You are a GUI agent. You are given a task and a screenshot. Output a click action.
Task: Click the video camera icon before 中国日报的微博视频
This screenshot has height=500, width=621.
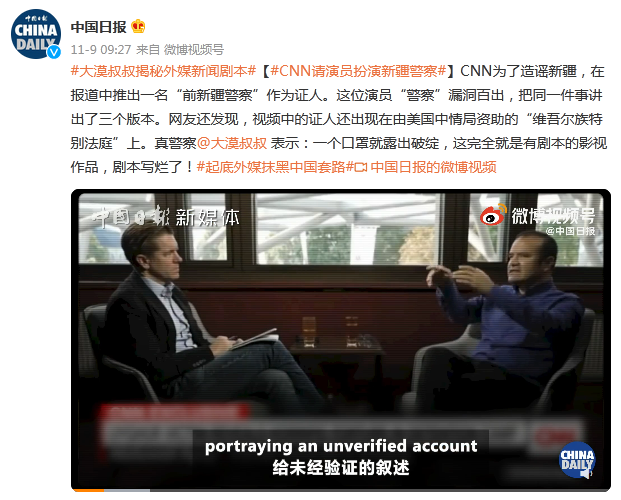tap(361, 168)
